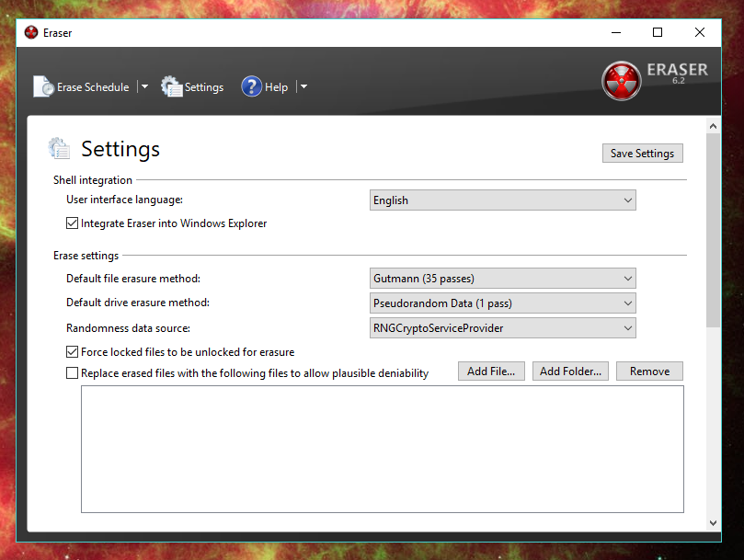Click the vertical scrollbar thumb

click(x=713, y=230)
